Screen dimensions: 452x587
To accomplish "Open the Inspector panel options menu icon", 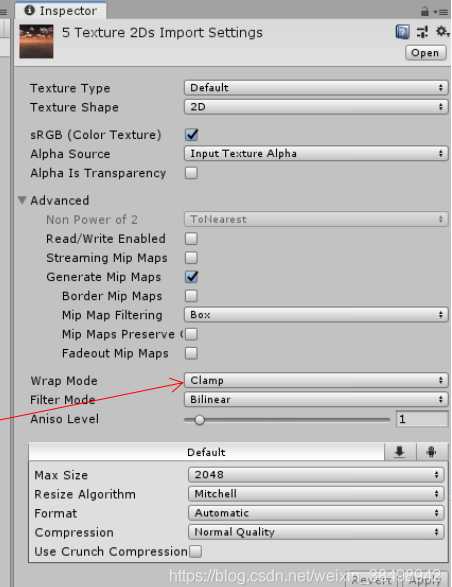I will (x=442, y=12).
